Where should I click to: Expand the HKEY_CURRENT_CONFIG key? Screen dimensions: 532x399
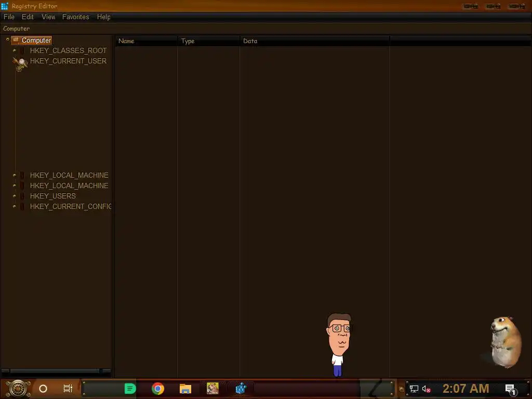(14, 206)
